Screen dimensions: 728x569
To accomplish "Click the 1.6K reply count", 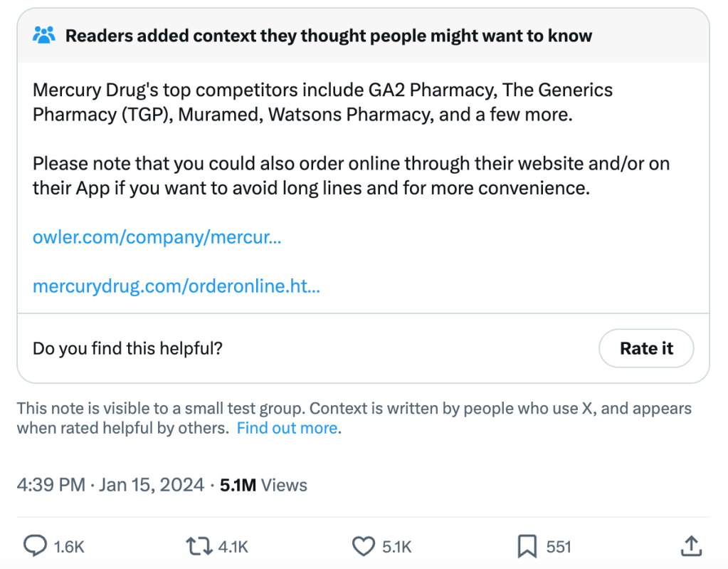I will click(x=69, y=546).
